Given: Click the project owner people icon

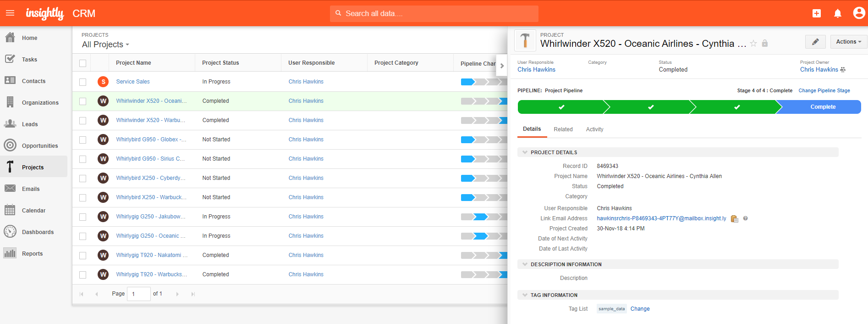Looking at the screenshot, I should pyautogui.click(x=843, y=70).
